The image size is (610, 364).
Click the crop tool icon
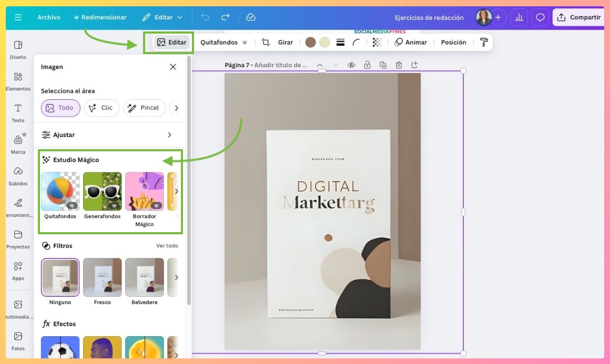(x=266, y=43)
